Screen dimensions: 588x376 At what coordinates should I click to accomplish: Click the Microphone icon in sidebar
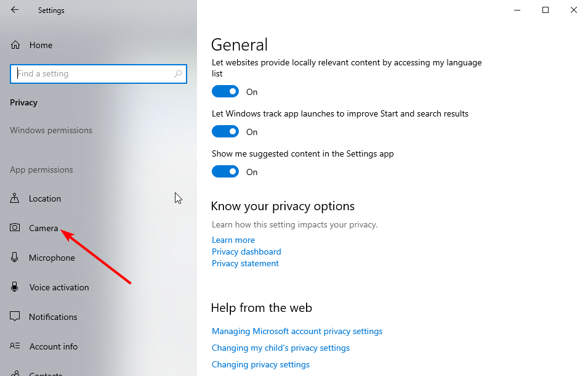pos(15,258)
